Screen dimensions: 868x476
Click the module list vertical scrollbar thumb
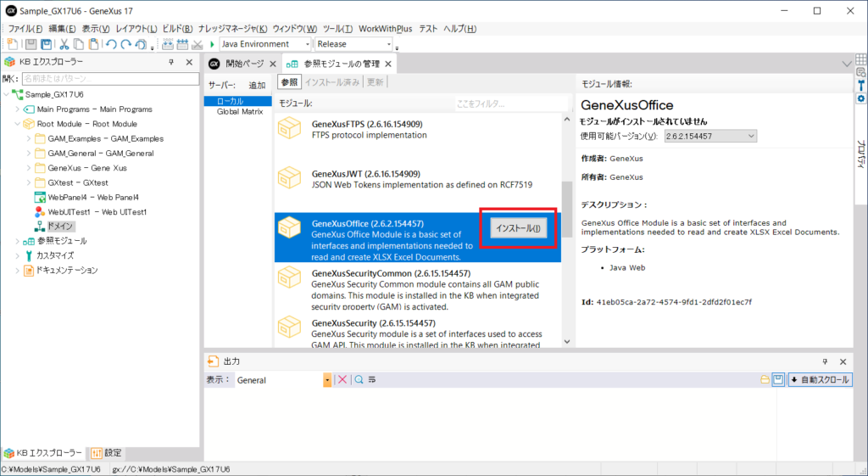click(567, 210)
